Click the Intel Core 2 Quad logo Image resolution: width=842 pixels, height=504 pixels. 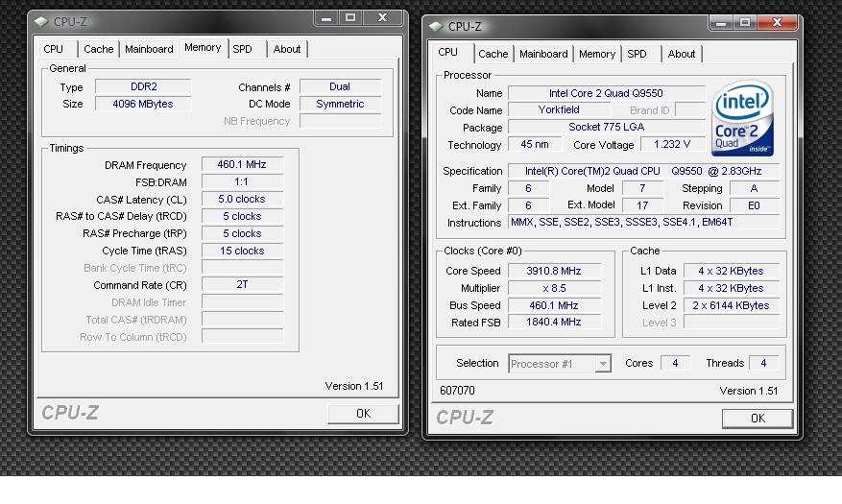coord(742,118)
